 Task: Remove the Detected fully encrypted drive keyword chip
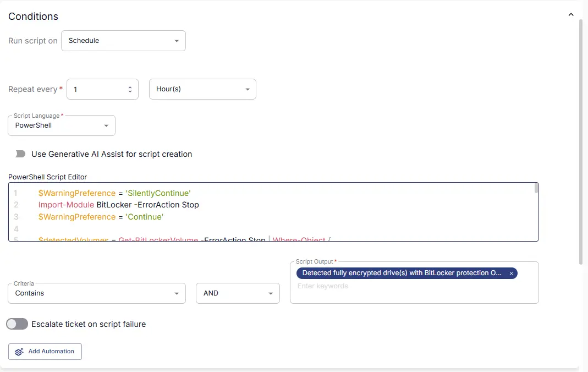pyautogui.click(x=511, y=273)
